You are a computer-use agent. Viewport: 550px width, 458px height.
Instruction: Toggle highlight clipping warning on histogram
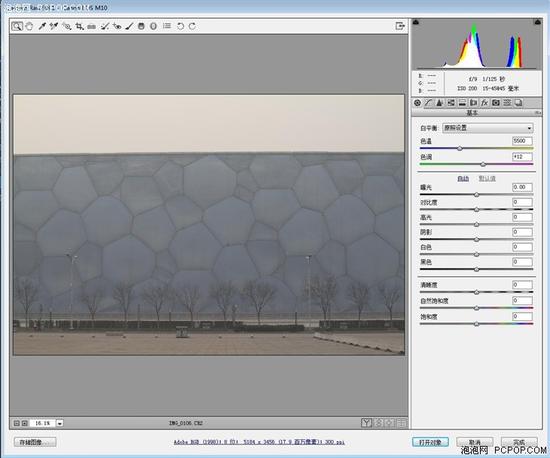(x=537, y=22)
